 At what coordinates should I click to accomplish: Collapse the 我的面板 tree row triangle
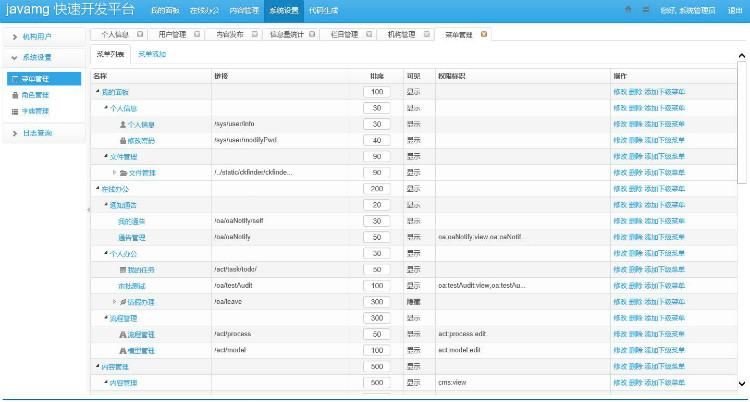[98, 91]
